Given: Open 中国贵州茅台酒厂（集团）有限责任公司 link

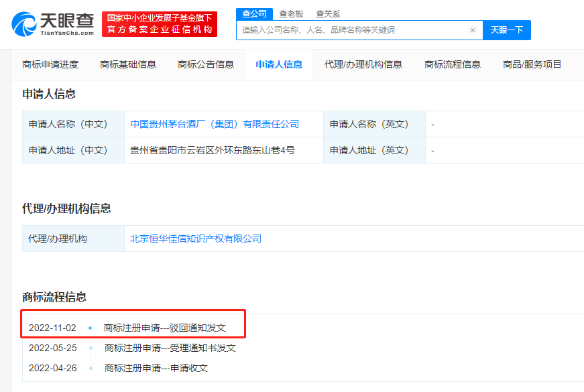Looking at the screenshot, I should pos(215,124).
